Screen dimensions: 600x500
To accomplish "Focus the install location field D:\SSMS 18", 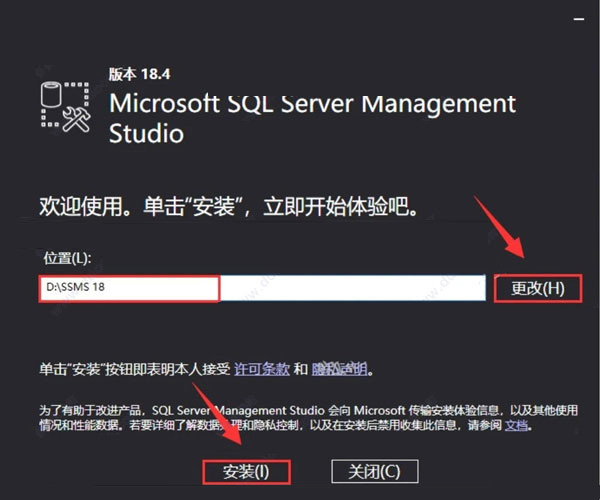I will (262, 288).
